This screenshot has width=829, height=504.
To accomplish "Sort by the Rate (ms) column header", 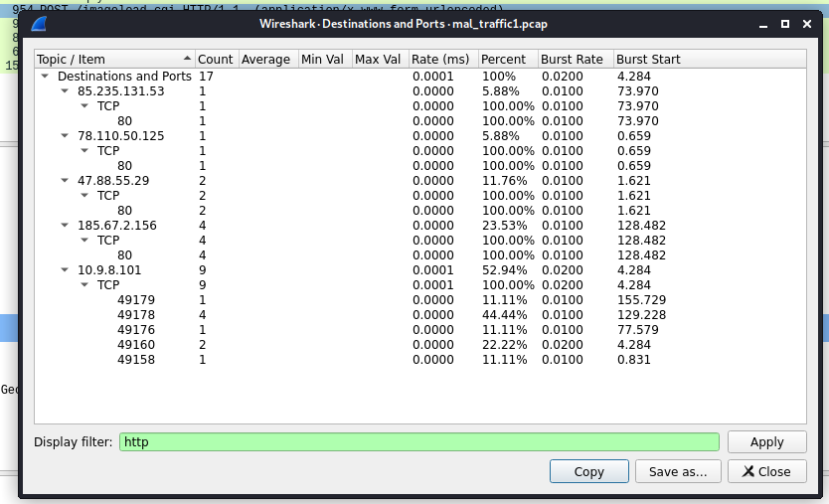I will tap(443, 60).
